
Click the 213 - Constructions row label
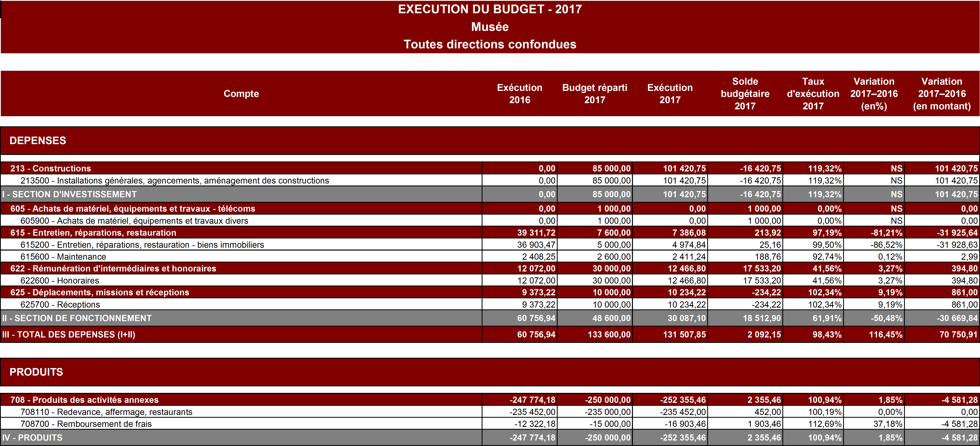[51, 168]
